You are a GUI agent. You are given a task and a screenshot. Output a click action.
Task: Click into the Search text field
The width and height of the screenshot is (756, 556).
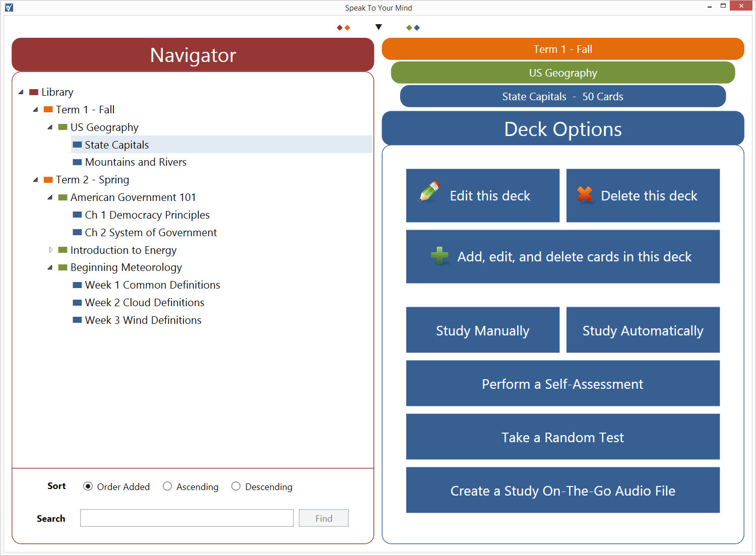tap(187, 518)
